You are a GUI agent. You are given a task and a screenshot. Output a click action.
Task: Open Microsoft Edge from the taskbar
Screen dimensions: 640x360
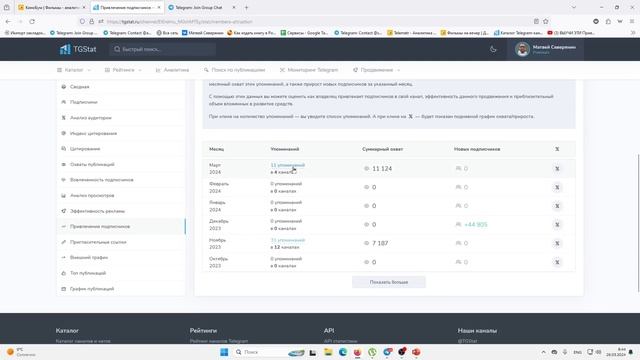coord(343,352)
